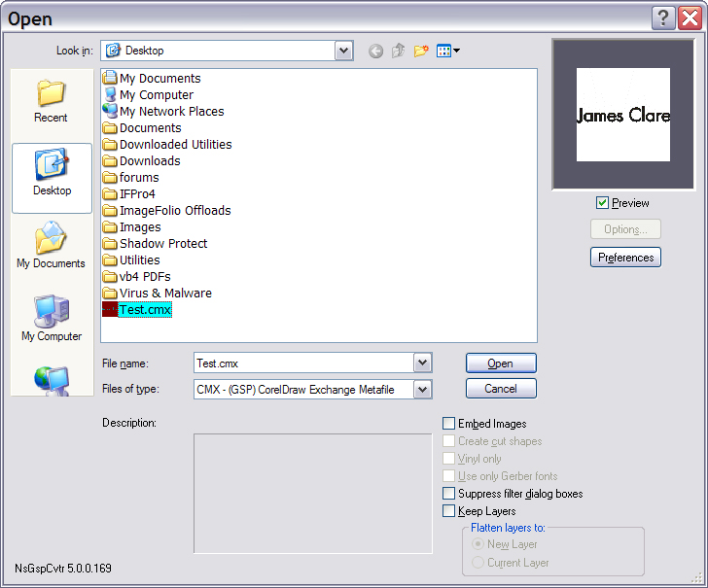The width and height of the screenshot is (708, 588).
Task: Open the View menu icon
Action: click(x=443, y=51)
